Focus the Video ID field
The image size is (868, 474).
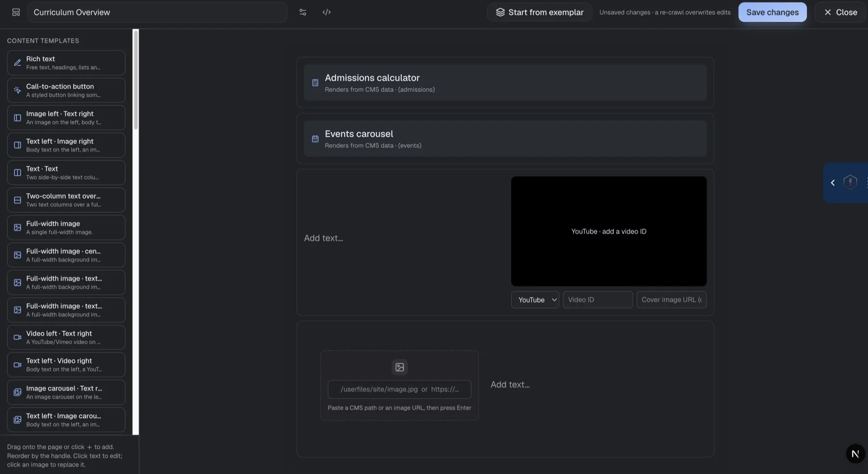point(598,300)
